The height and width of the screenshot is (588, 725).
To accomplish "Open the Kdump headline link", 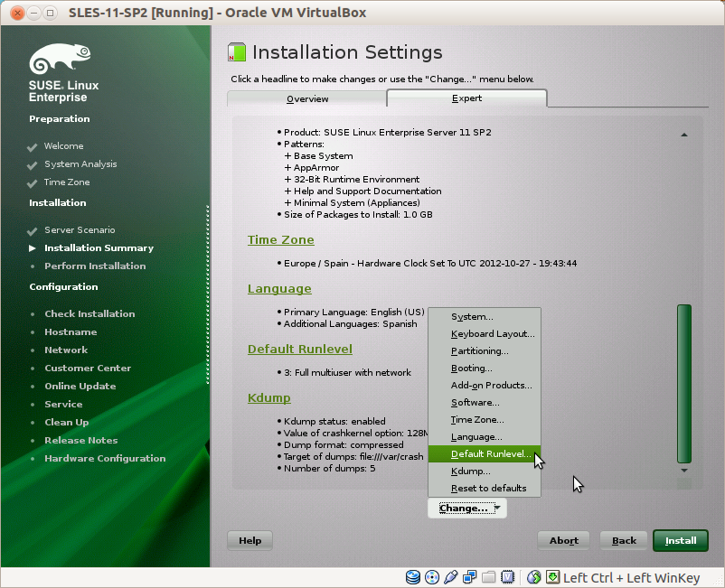I will 269,397.
